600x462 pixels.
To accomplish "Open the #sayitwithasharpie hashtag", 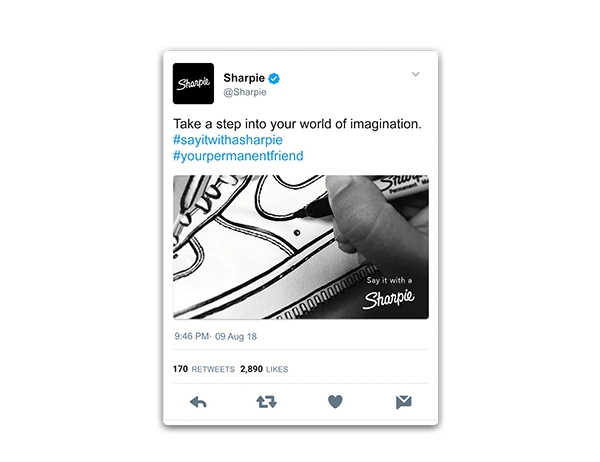I will [x=228, y=140].
